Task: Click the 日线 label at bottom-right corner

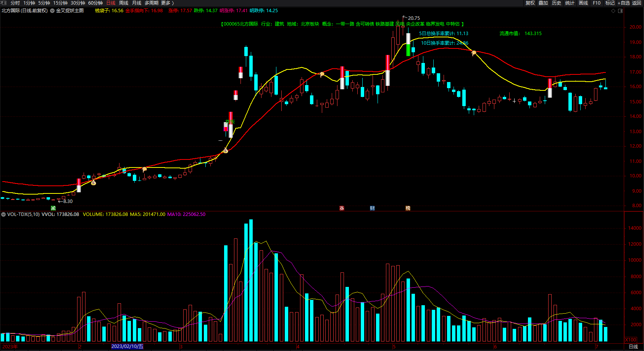Action: (x=633, y=346)
